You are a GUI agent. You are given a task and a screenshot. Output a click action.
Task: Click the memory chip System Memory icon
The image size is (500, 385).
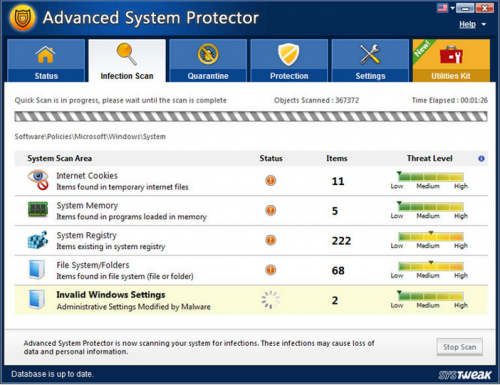(x=38, y=210)
